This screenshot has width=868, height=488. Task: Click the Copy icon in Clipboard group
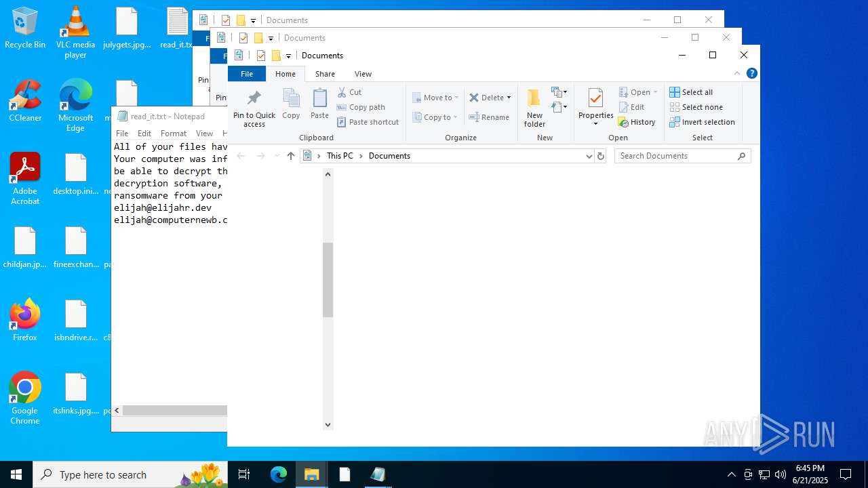coord(291,104)
